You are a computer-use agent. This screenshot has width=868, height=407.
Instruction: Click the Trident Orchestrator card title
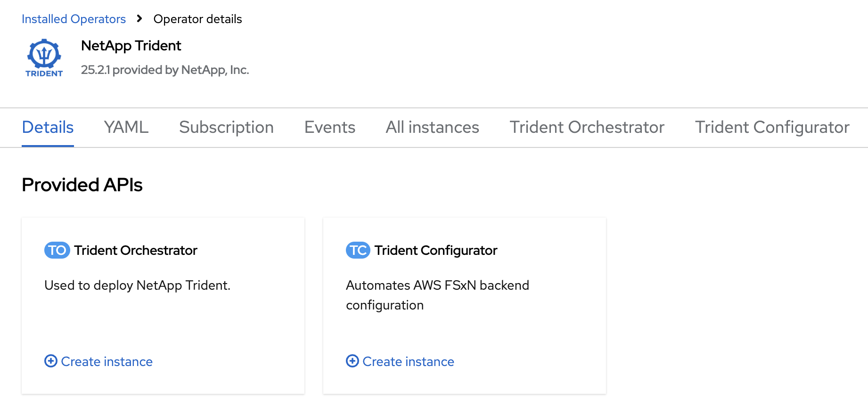click(x=136, y=250)
